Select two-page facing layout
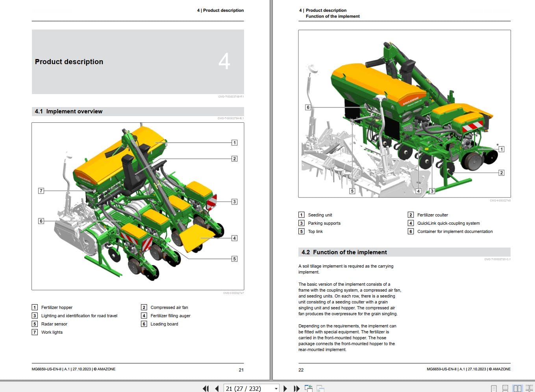This screenshot has width=535, height=392. [517, 388]
